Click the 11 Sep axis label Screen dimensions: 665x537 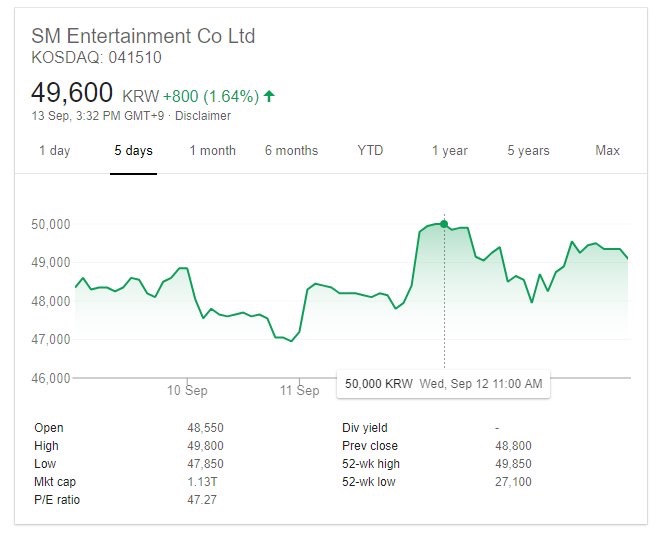click(x=299, y=390)
